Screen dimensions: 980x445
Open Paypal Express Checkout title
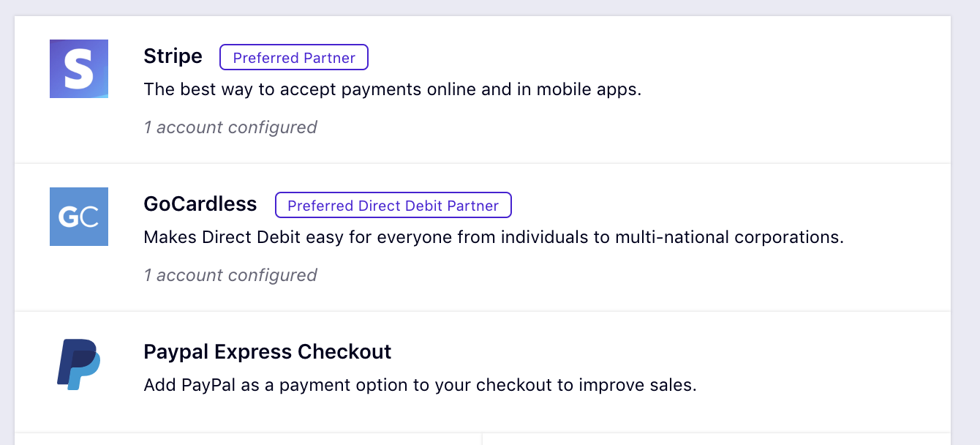pyautogui.click(x=268, y=352)
